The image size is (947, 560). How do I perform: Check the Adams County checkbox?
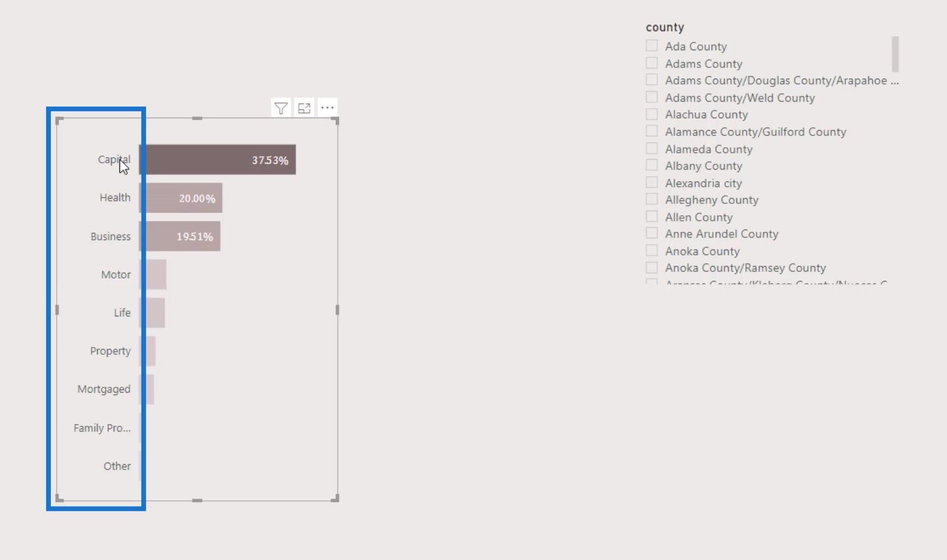[652, 63]
